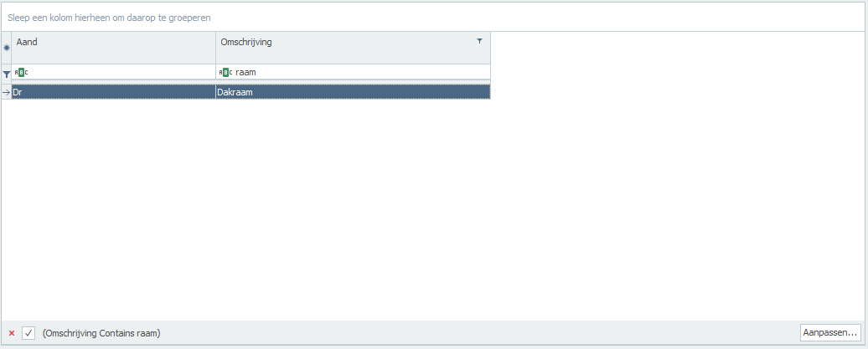Clear the filter with the red X
Screen dimensions: 868x349
pos(12,333)
